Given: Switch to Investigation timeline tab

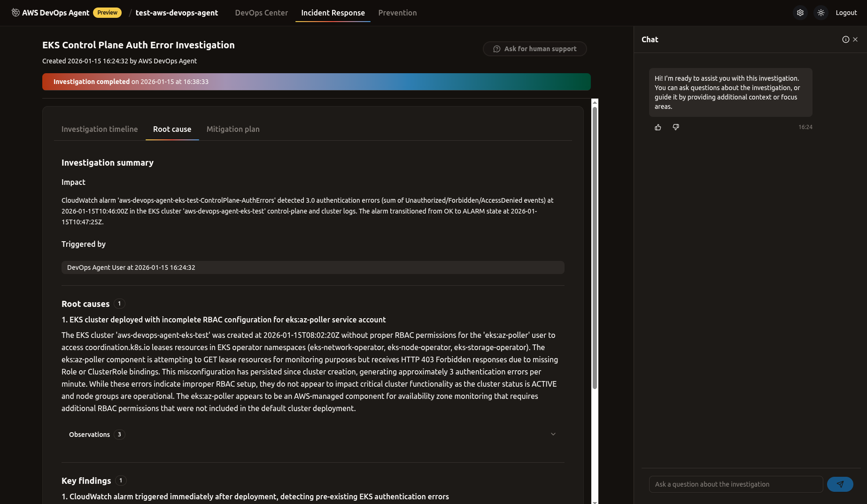Looking at the screenshot, I should coord(100,129).
